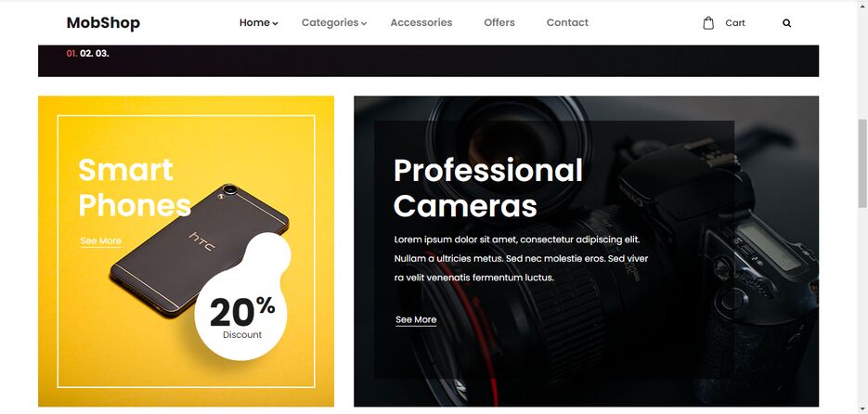Select slide 03. indicator
Screen dimensions: 868x414
102,54
